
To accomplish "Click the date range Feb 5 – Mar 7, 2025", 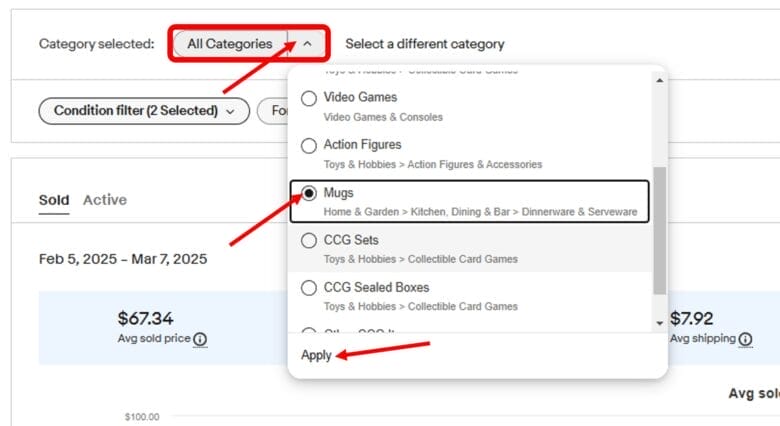I will 123,259.
